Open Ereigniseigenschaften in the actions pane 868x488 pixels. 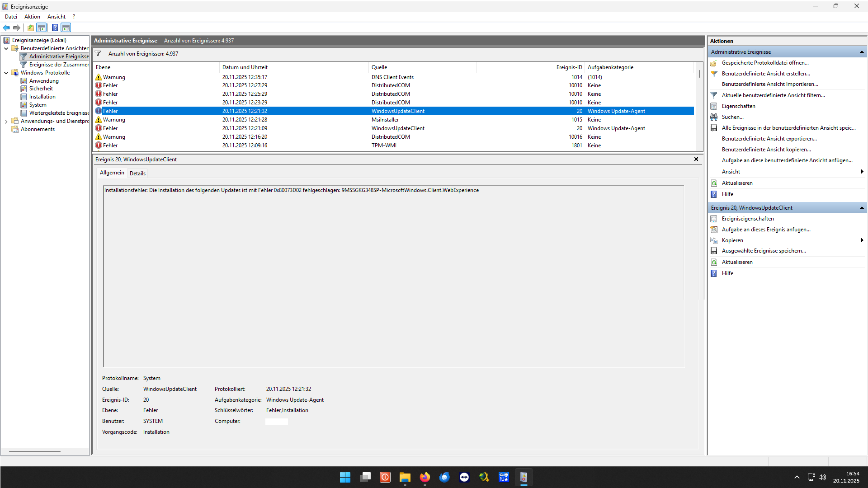click(747, 219)
